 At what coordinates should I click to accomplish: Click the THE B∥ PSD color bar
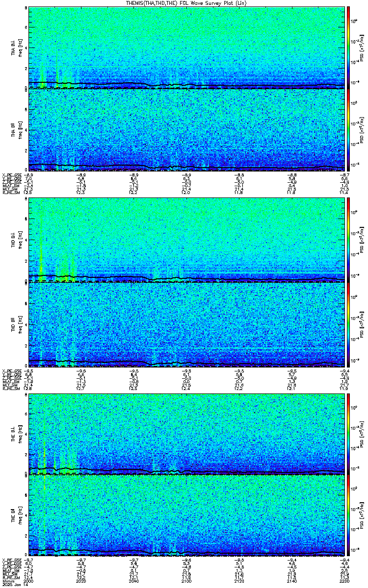click(348, 515)
